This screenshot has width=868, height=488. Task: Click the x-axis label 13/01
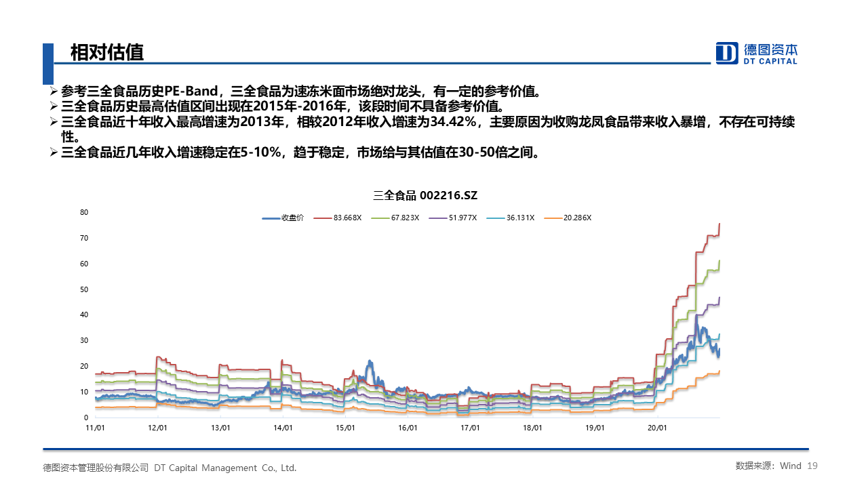[220, 428]
